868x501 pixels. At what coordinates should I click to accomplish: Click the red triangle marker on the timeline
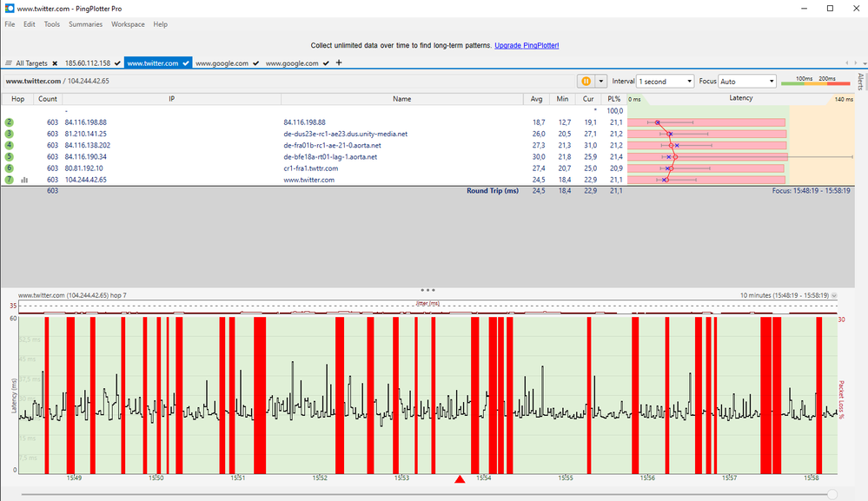(x=460, y=479)
